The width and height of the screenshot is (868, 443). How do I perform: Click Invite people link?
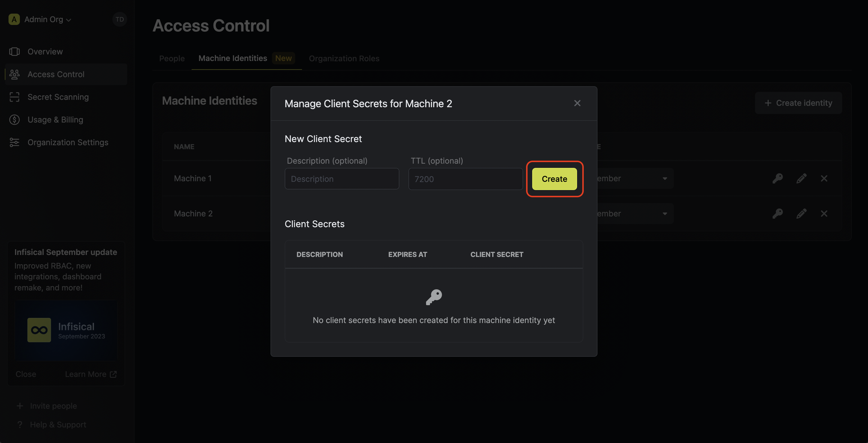[53, 406]
